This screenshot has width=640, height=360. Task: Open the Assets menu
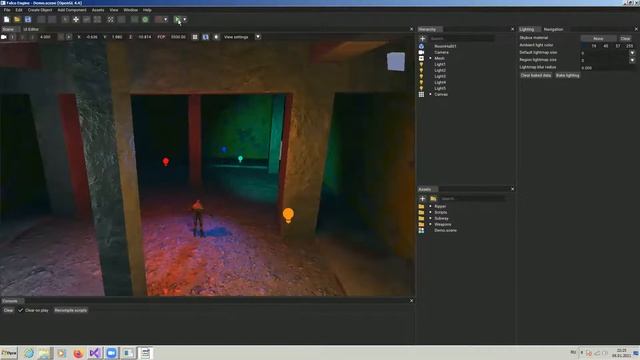[x=98, y=10]
